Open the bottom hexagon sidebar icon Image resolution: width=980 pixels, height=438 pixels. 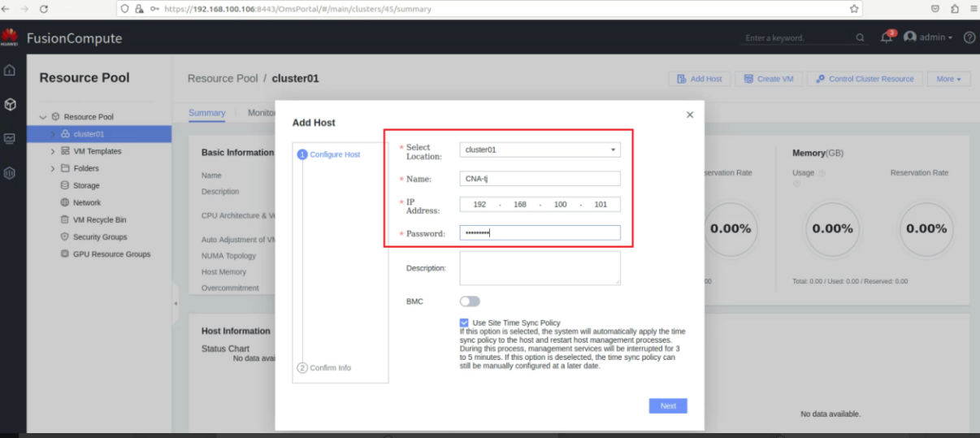tap(10, 172)
